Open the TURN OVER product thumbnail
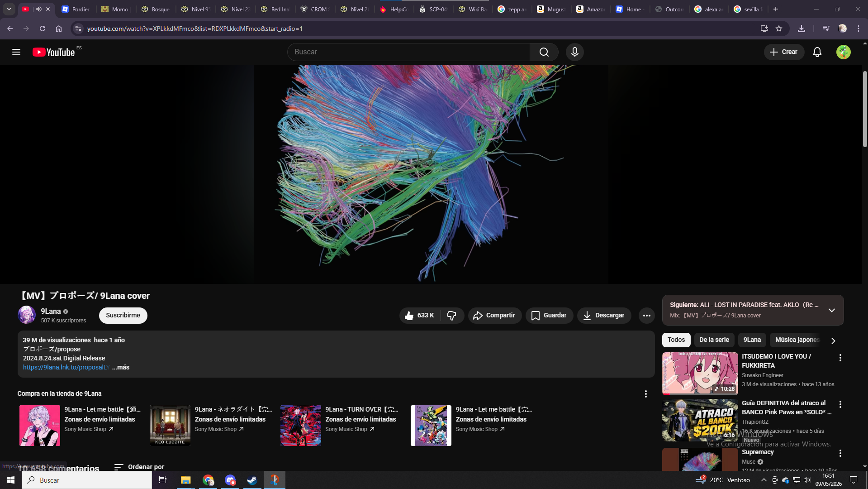 [301, 426]
